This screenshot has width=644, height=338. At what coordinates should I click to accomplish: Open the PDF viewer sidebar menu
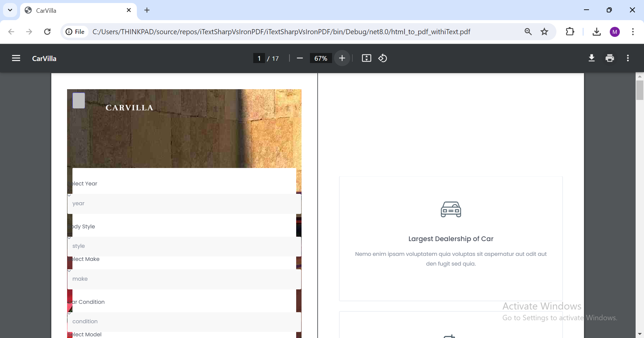pos(16,58)
